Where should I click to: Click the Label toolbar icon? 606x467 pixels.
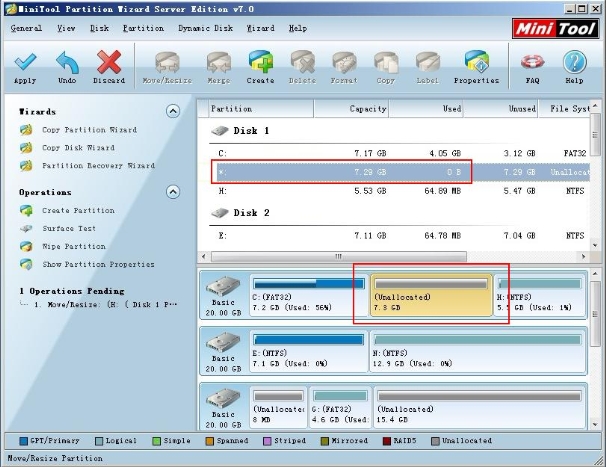coord(427,63)
